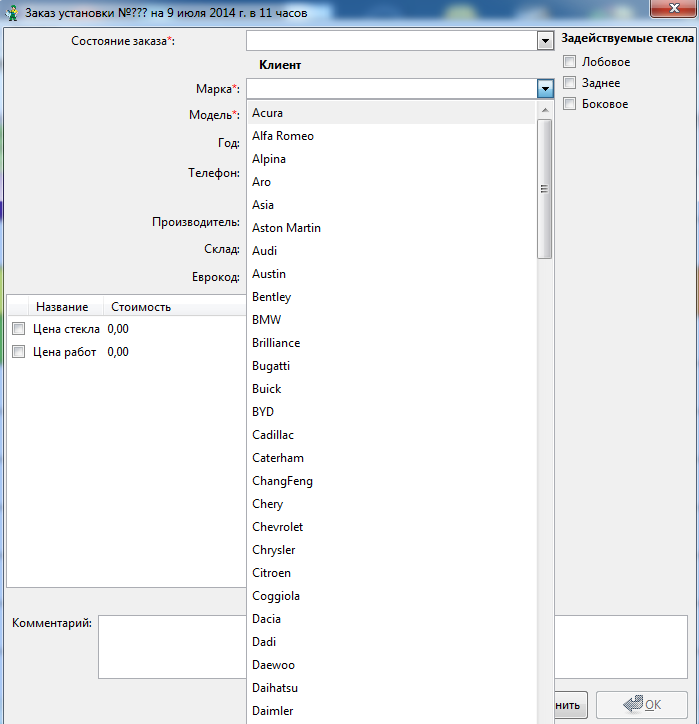The width and height of the screenshot is (699, 724).
Task: Pick Dacia from the brand list
Action: pos(392,619)
